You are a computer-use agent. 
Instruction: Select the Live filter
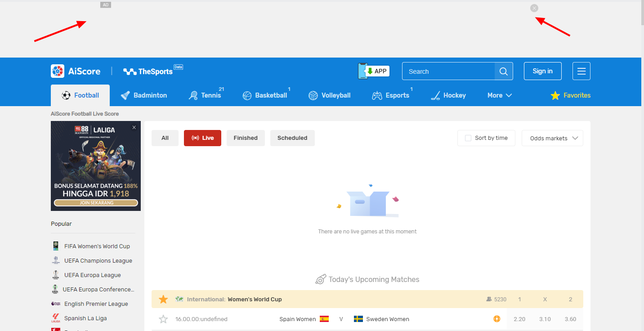(x=202, y=138)
